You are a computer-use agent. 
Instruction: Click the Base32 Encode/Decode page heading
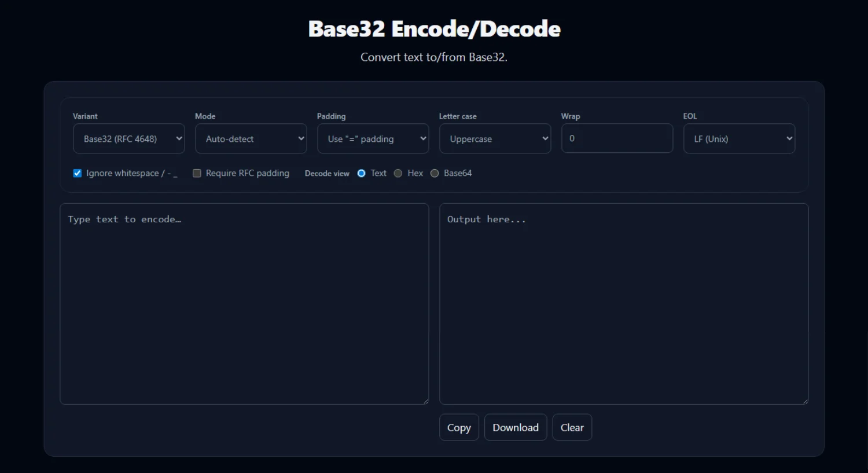tap(434, 29)
